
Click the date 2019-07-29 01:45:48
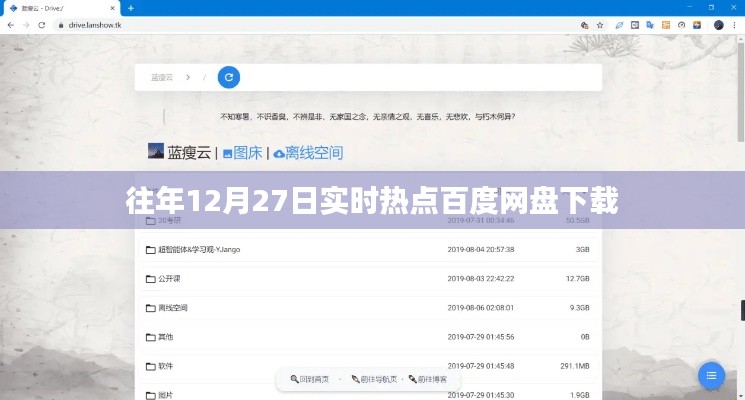[481, 366]
